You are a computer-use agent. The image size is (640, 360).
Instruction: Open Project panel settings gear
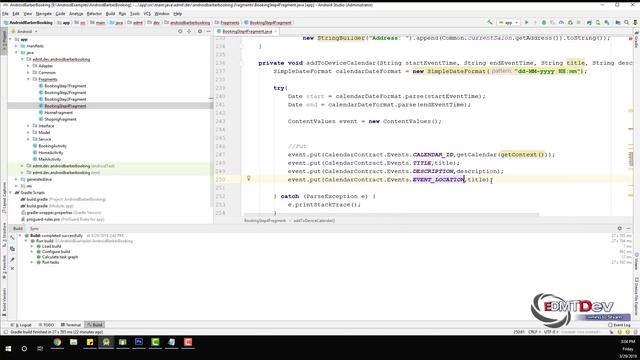(200, 31)
